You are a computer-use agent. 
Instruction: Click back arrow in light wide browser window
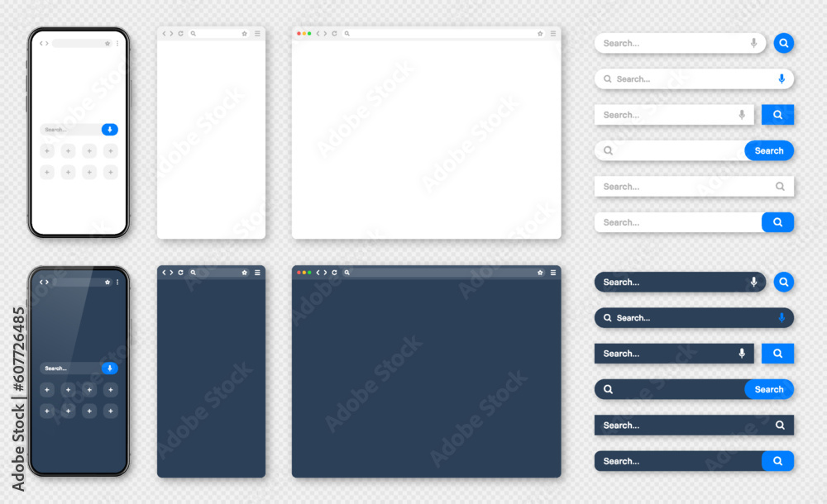[318, 33]
